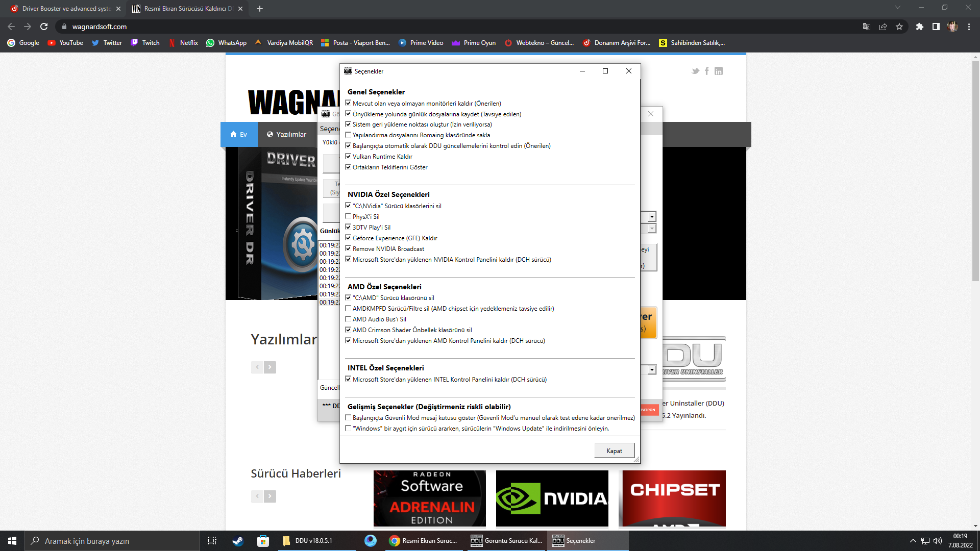The height and width of the screenshot is (551, 980).
Task: Click the LinkedIn icon on website header
Action: click(x=719, y=71)
